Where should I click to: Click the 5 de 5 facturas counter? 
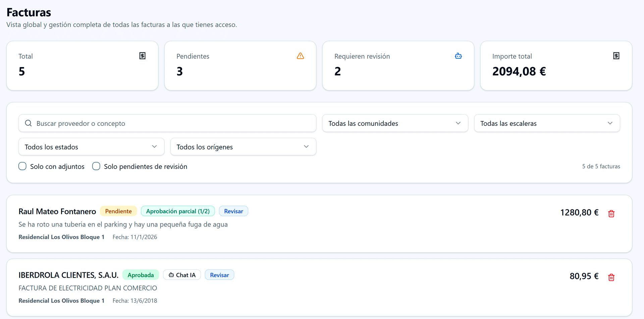601,166
